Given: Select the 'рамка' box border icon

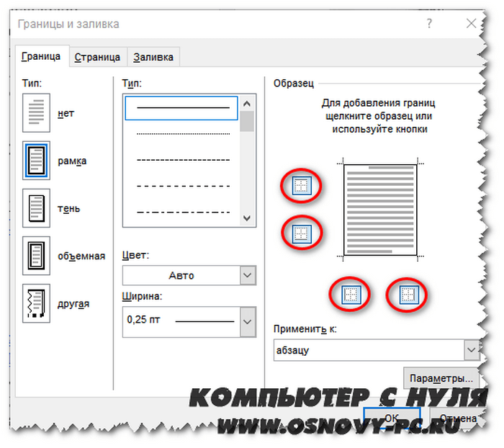Looking at the screenshot, I should 36,161.
